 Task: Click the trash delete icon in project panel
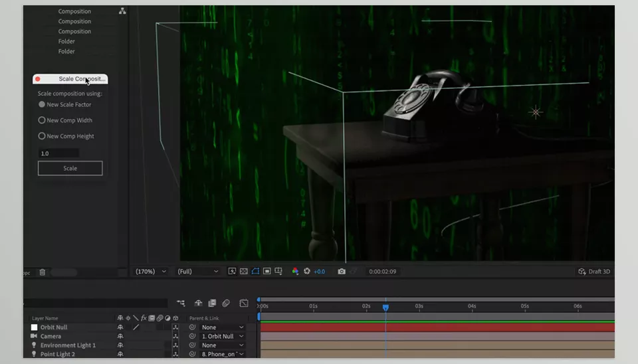[x=43, y=272]
